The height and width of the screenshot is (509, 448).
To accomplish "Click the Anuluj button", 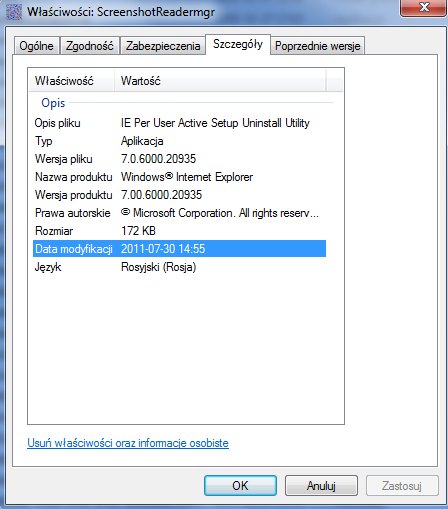I will pyautogui.click(x=321, y=486).
